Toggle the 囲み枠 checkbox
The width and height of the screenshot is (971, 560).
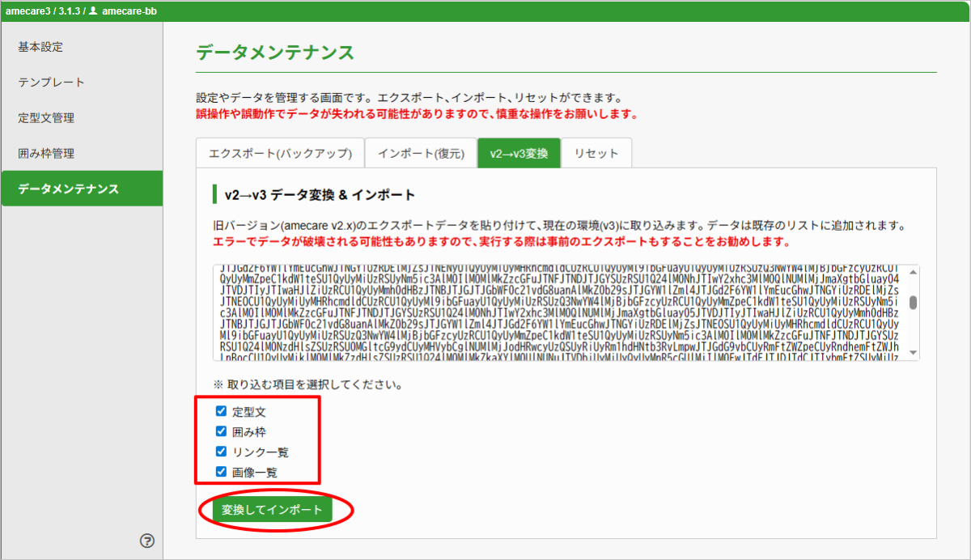point(221,431)
